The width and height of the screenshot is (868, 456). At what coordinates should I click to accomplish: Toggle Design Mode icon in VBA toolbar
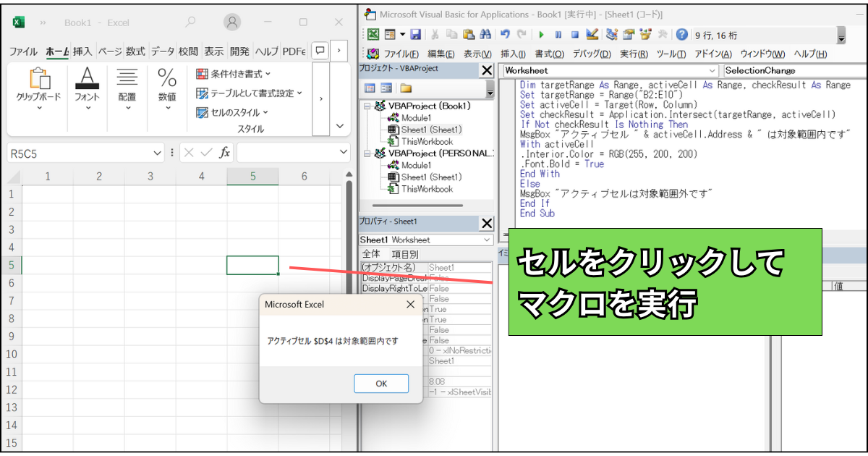pyautogui.click(x=592, y=34)
